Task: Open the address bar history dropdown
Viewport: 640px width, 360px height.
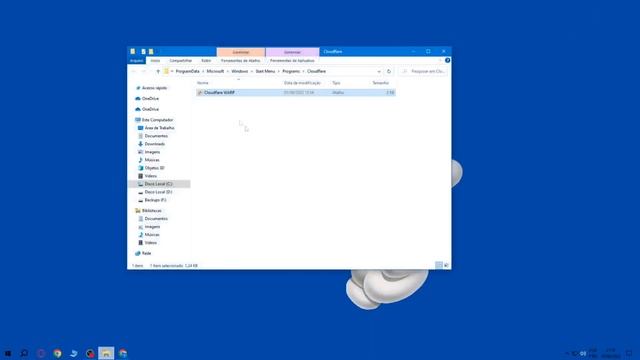Action: [x=379, y=71]
